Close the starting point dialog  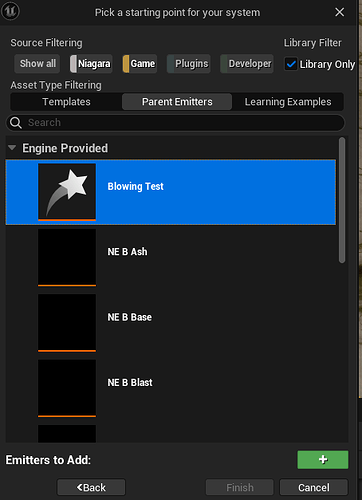tap(339, 12)
